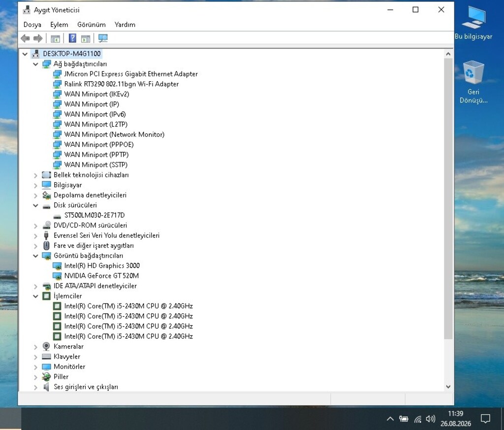Image resolution: width=504 pixels, height=430 pixels.
Task: Open the Dosya menu
Action: (32, 25)
